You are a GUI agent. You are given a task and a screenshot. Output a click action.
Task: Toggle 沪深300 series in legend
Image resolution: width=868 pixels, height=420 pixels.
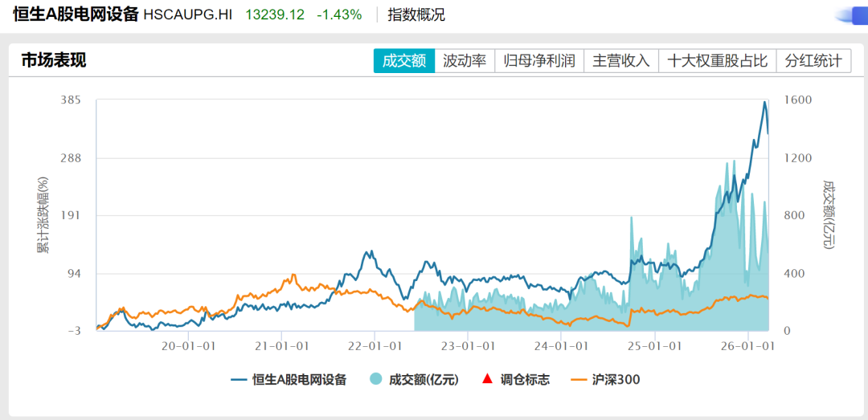click(616, 380)
